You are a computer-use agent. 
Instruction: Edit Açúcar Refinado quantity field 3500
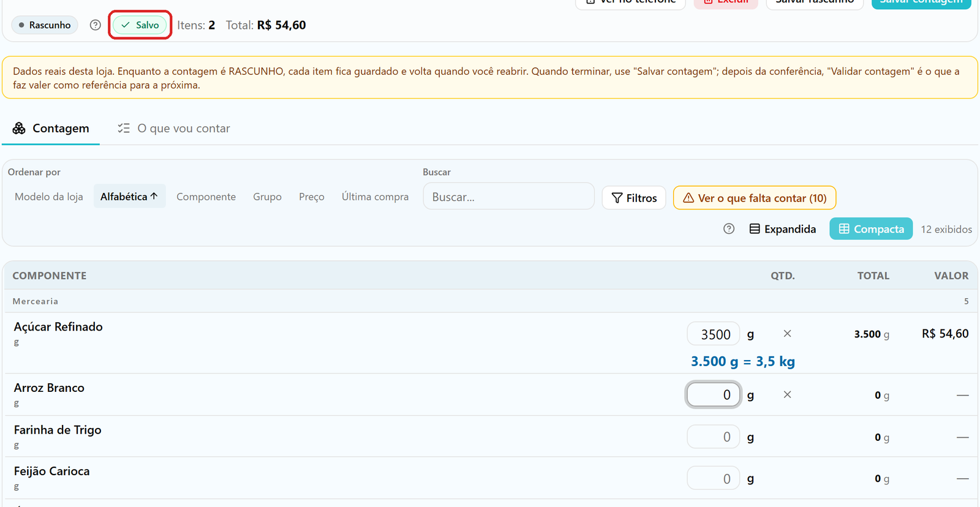(714, 334)
